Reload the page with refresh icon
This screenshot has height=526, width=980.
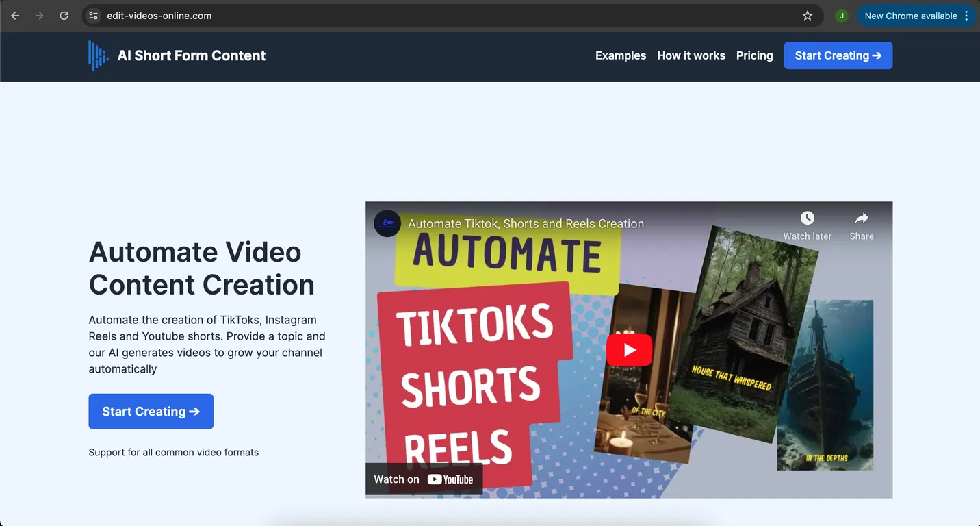(x=64, y=16)
